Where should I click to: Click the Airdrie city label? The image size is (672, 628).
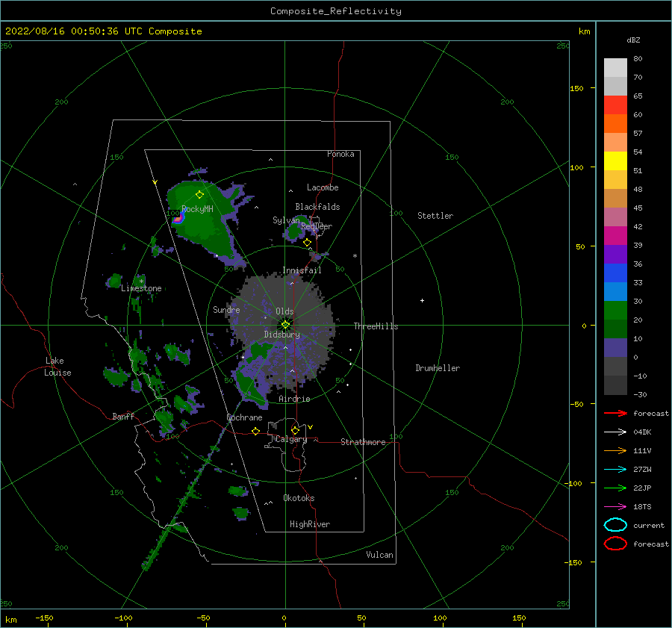click(294, 399)
